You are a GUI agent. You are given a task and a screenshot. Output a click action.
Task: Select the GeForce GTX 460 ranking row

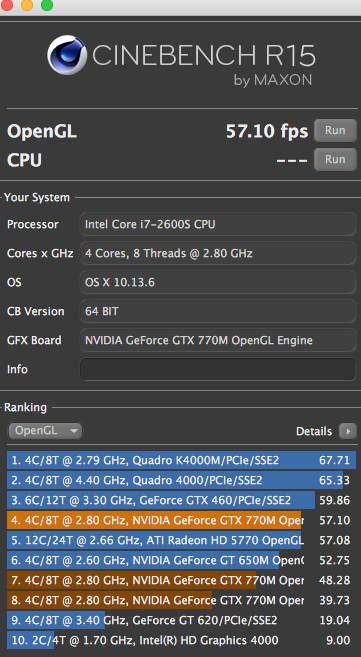click(181, 500)
